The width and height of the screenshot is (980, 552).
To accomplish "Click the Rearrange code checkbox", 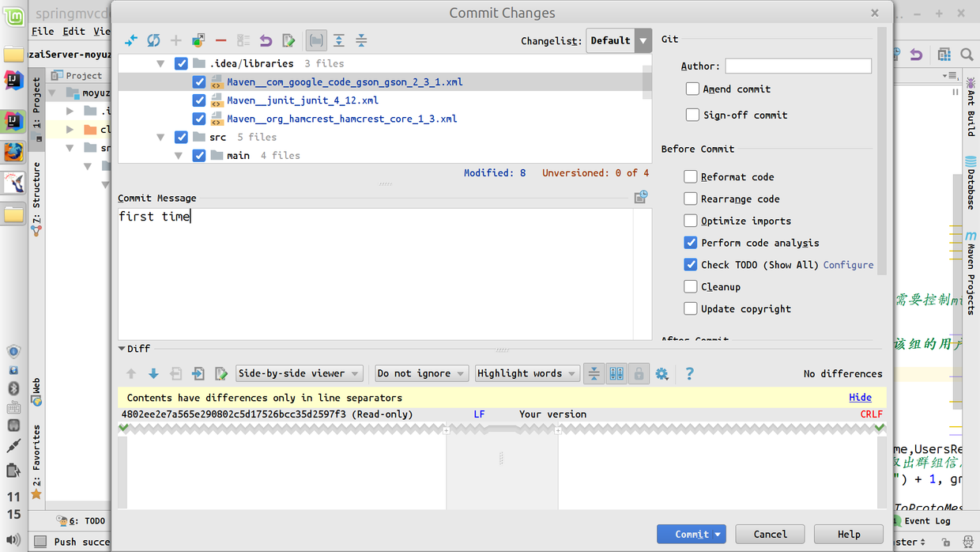I will click(691, 198).
